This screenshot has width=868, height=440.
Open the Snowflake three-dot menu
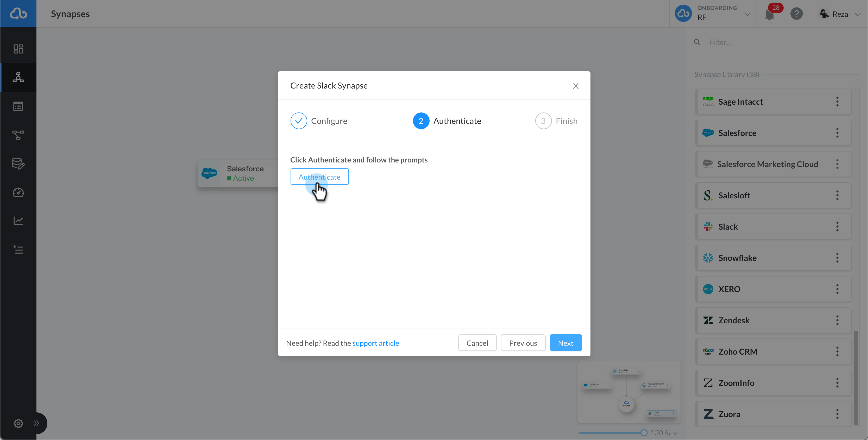837,258
